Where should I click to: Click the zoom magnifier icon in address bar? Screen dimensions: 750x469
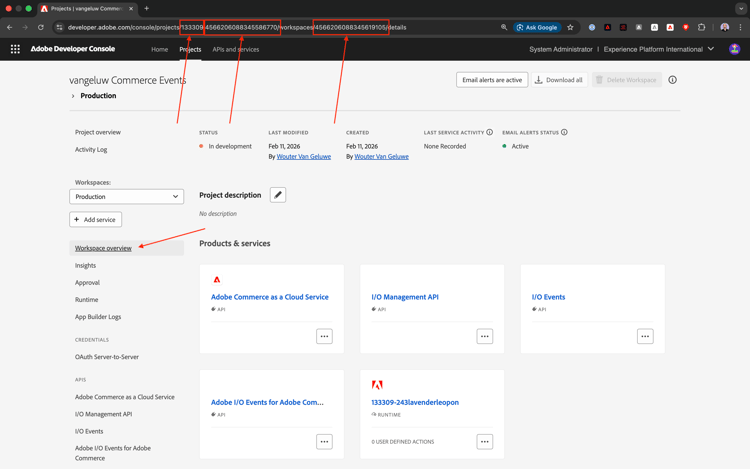coord(504,27)
